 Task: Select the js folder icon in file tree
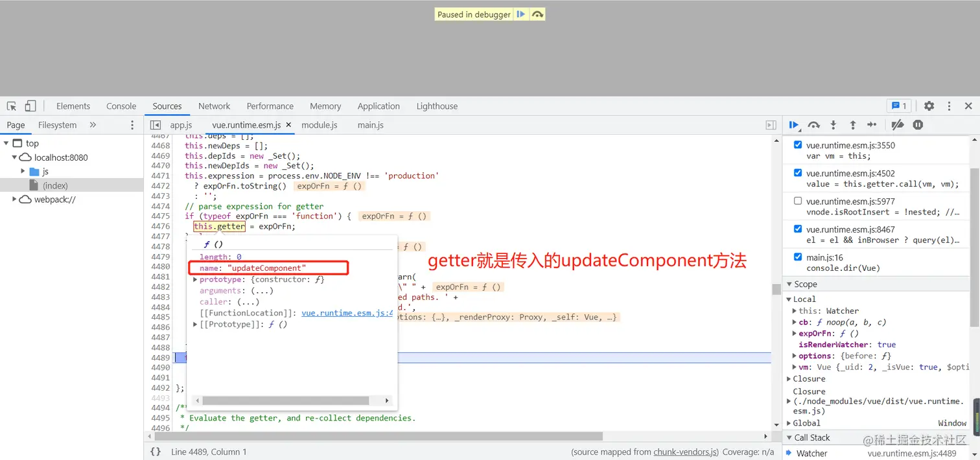tap(34, 172)
